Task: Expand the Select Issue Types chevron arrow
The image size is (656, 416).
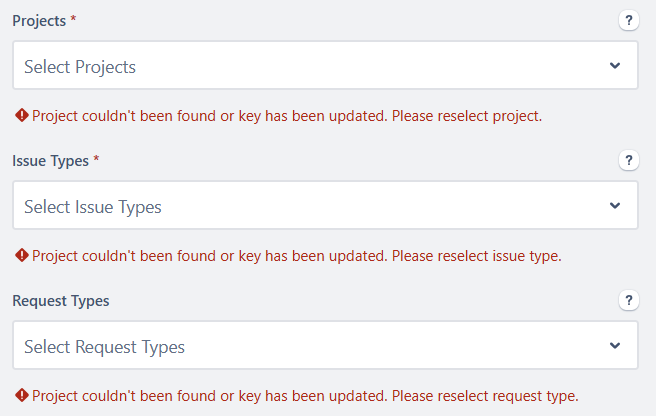Action: [615, 205]
